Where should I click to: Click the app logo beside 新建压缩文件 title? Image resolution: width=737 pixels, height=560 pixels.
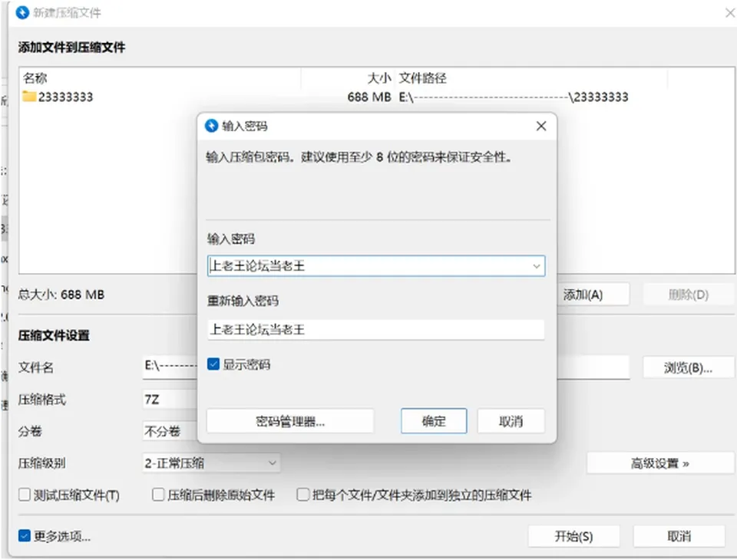pyautogui.click(x=22, y=13)
